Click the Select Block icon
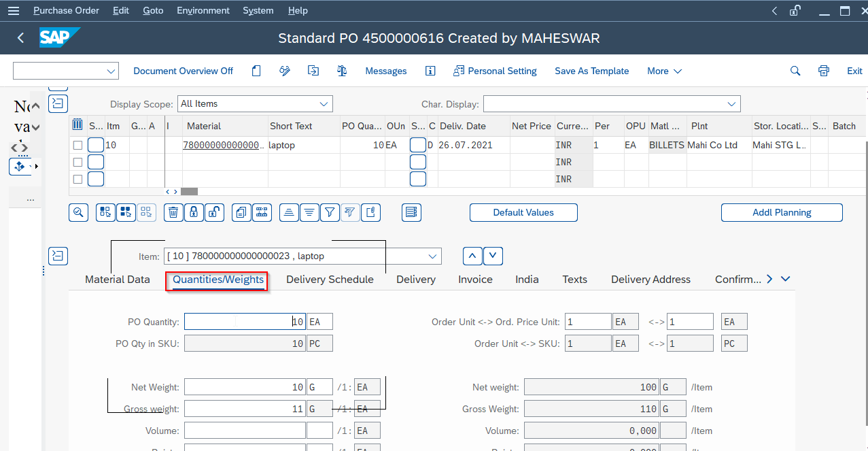 click(126, 212)
